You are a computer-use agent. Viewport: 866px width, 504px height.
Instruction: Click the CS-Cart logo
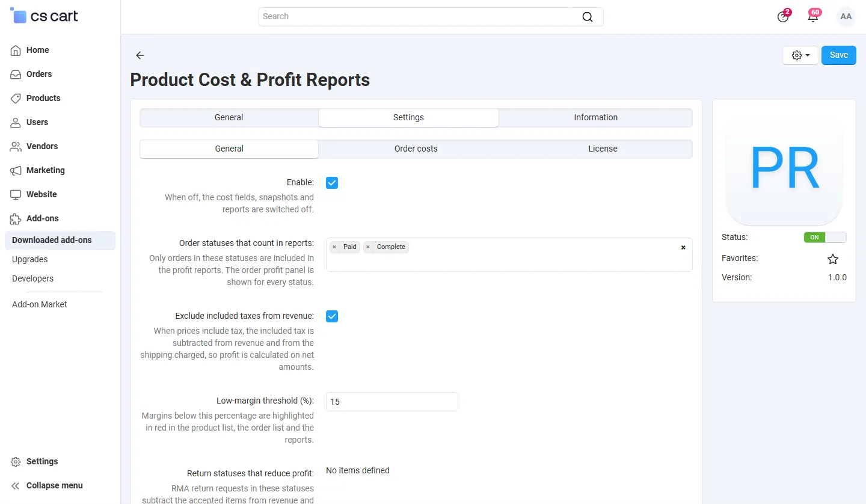[x=44, y=16]
